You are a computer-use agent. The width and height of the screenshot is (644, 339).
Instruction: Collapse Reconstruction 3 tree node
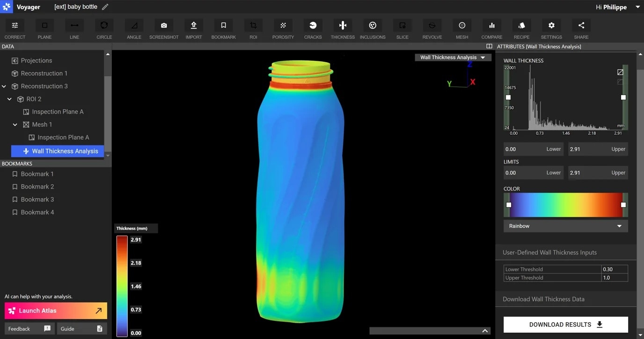tap(4, 86)
